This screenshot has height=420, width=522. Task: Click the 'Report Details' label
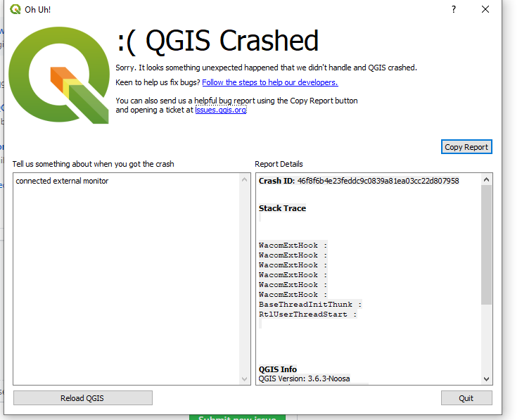279,164
